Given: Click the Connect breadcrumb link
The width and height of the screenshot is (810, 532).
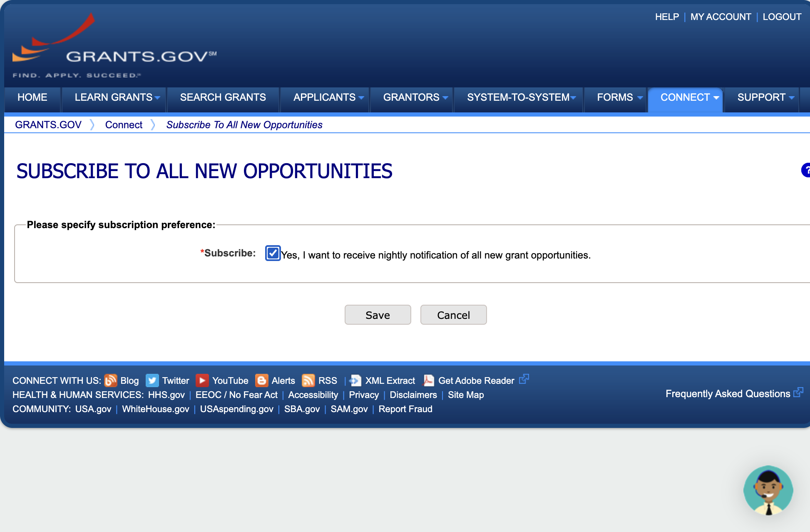Looking at the screenshot, I should 124,125.
